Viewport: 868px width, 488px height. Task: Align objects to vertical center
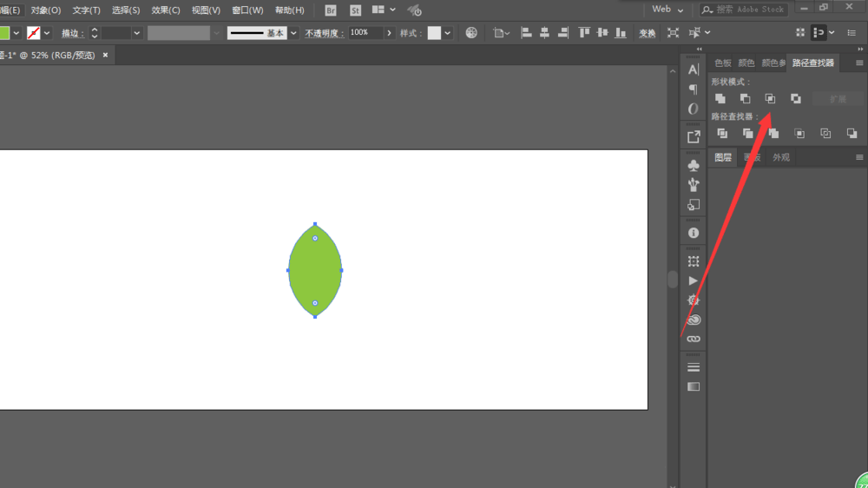tap(602, 33)
